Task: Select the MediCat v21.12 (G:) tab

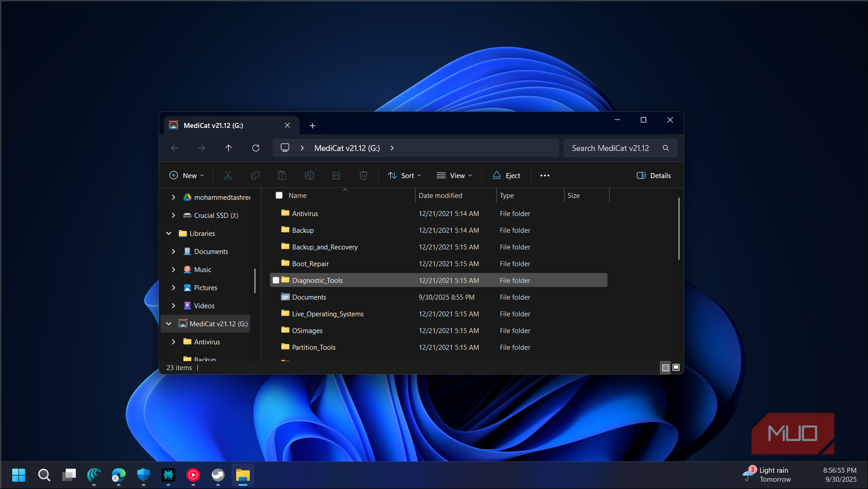Action: [221, 125]
